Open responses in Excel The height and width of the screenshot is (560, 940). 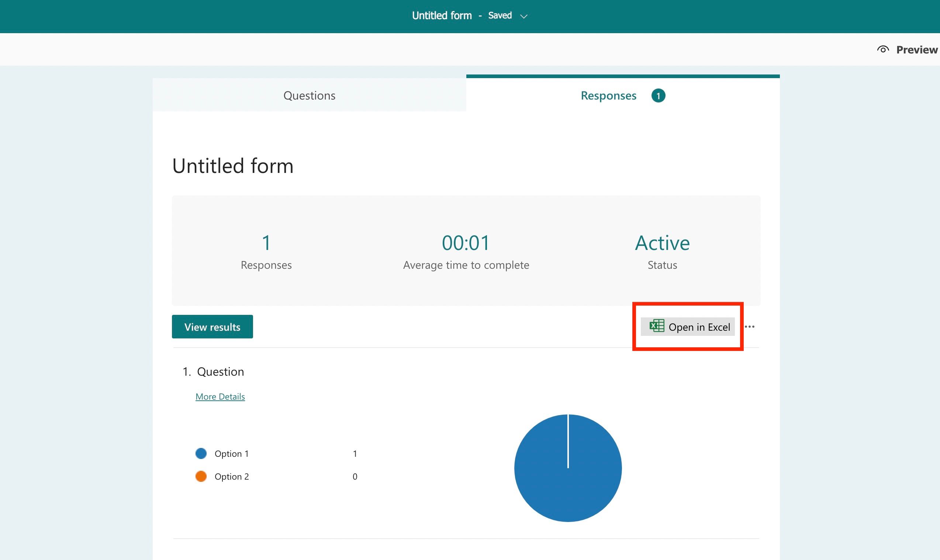pyautogui.click(x=699, y=327)
